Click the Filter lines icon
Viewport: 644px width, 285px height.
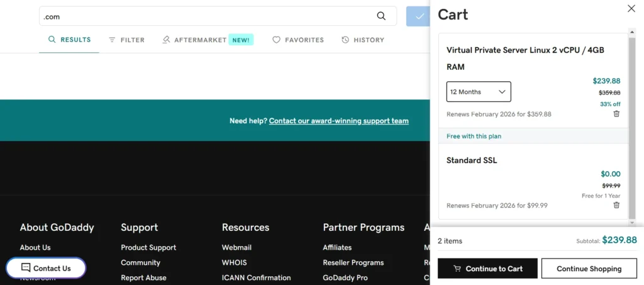tap(112, 40)
